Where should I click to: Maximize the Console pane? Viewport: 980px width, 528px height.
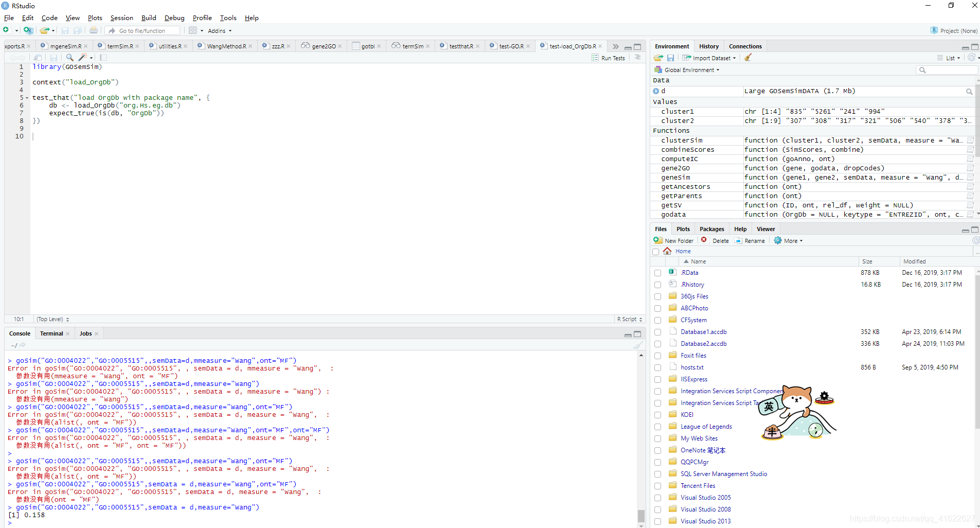[637, 334]
